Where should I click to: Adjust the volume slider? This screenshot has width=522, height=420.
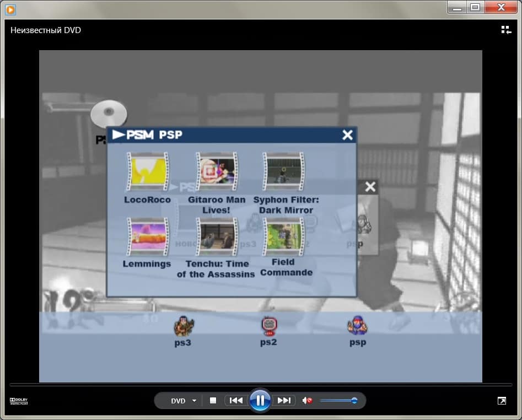coord(338,400)
